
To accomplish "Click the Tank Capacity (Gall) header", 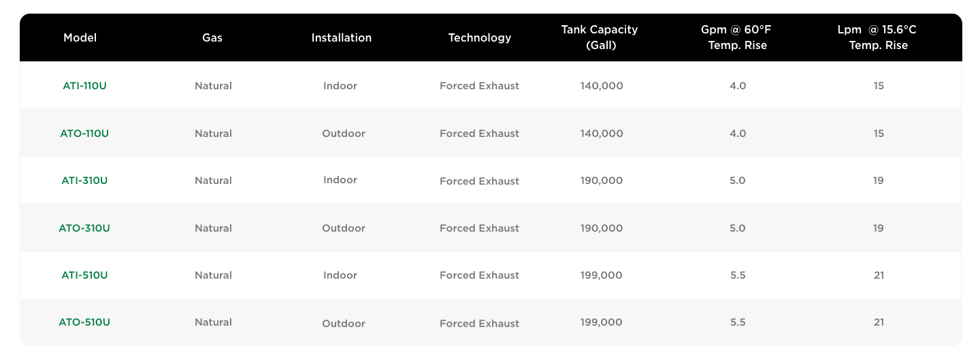I will point(600,37).
